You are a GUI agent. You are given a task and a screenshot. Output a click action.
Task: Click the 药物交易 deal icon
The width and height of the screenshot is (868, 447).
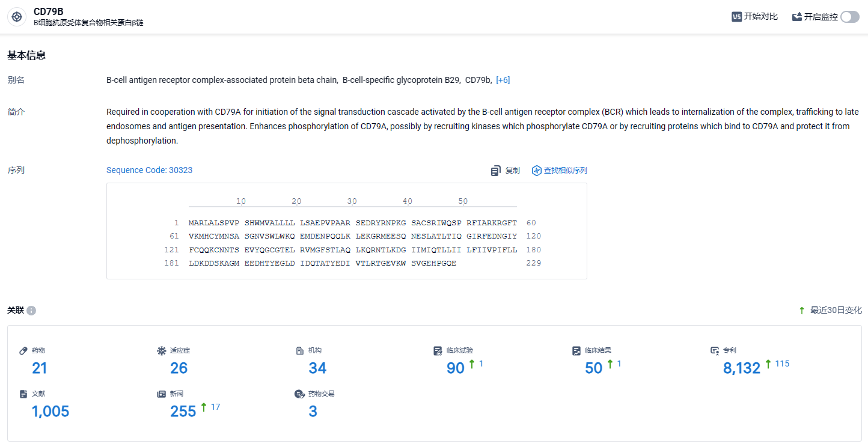299,394
